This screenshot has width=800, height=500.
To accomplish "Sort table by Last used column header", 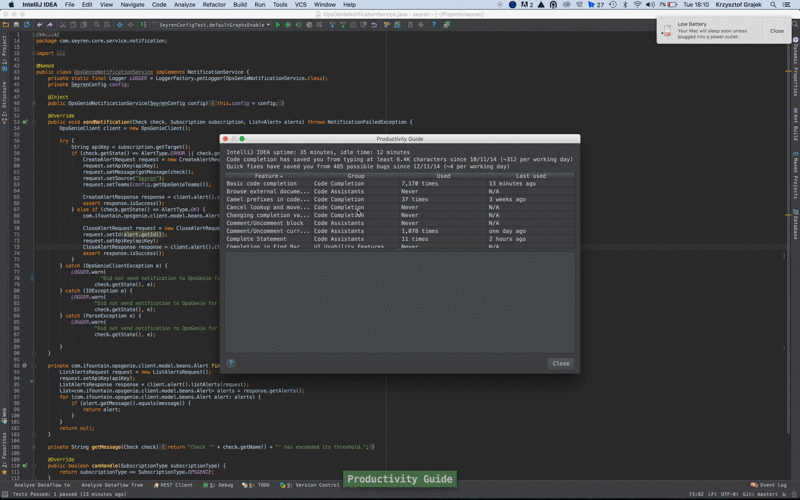I will click(531, 176).
